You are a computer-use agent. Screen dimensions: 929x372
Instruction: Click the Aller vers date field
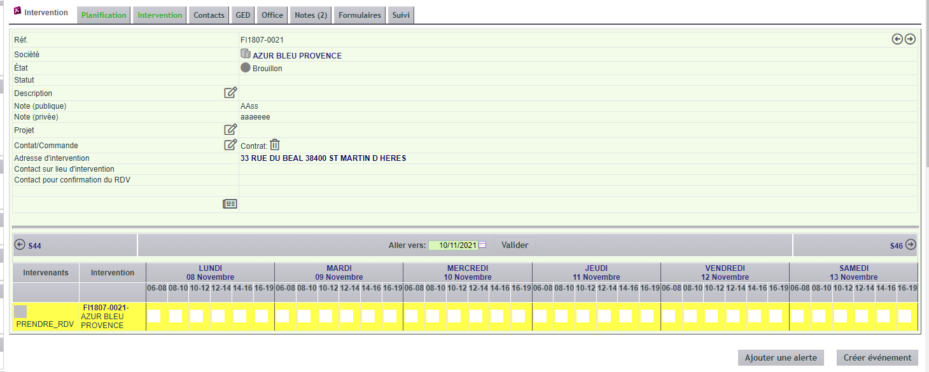point(453,245)
